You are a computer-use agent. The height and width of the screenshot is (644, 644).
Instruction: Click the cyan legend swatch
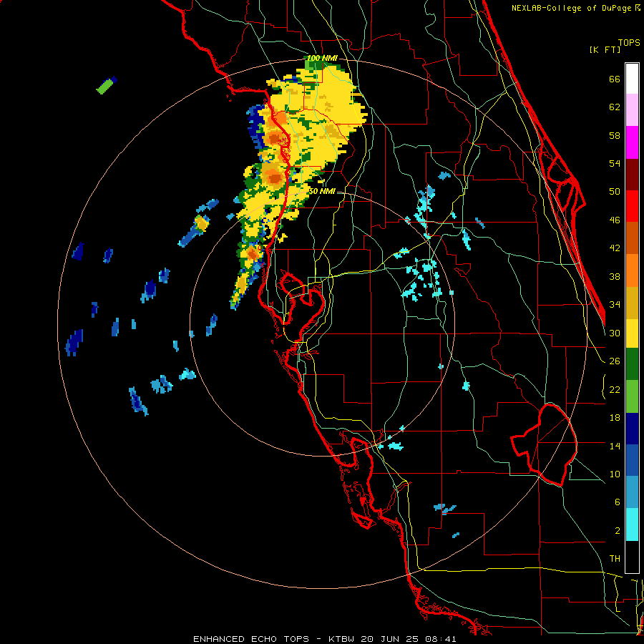click(x=632, y=525)
